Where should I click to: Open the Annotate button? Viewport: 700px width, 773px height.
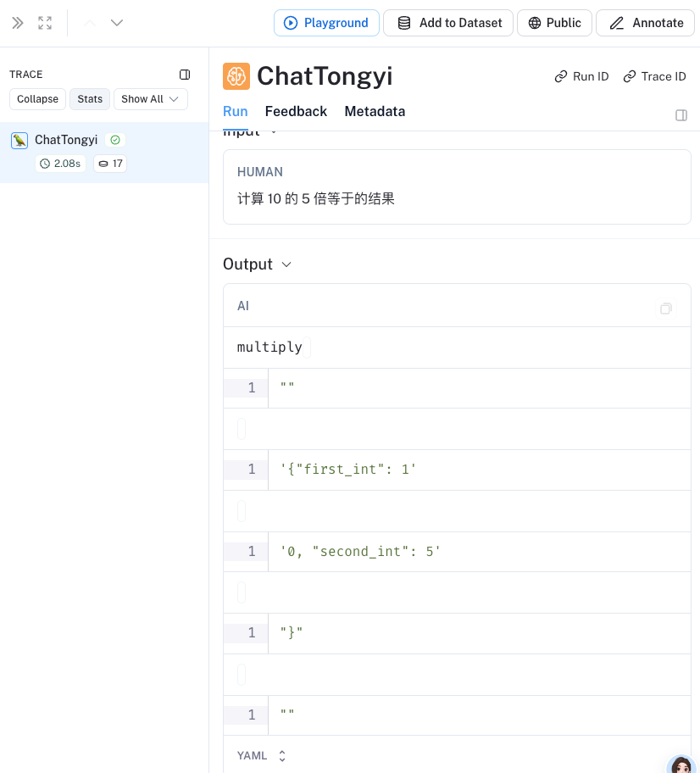click(x=645, y=23)
